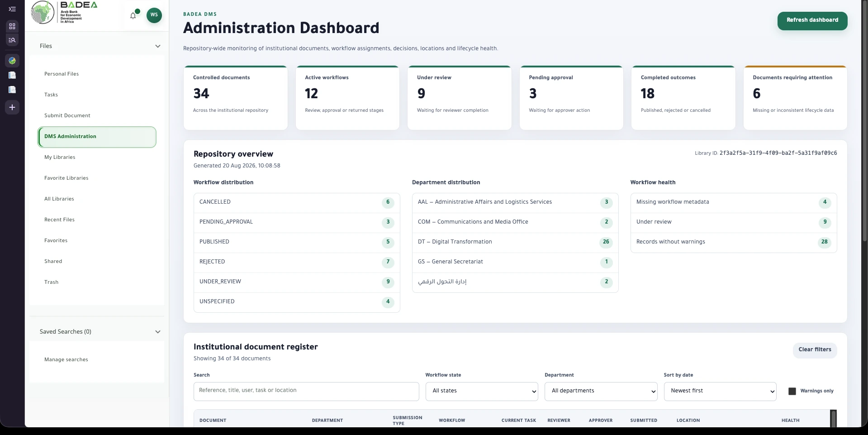Click the plus add icon in left rail
Image resolution: width=868 pixels, height=435 pixels.
[x=12, y=107]
